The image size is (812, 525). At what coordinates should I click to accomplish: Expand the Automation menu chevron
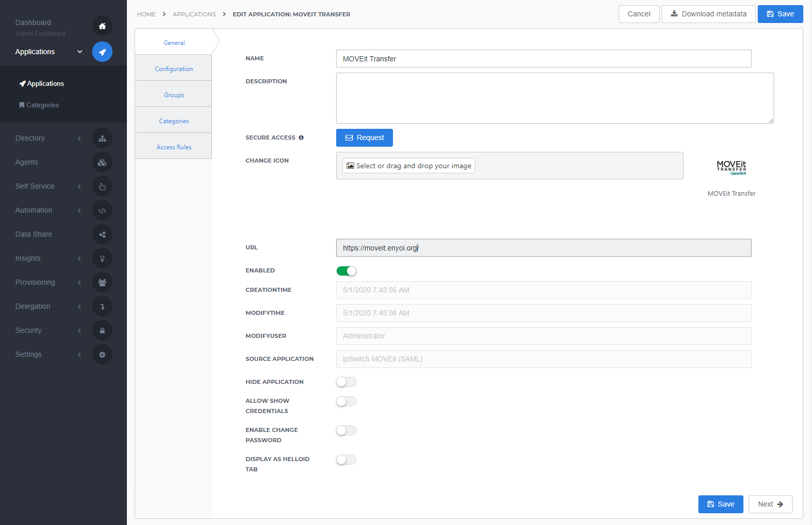79,211
